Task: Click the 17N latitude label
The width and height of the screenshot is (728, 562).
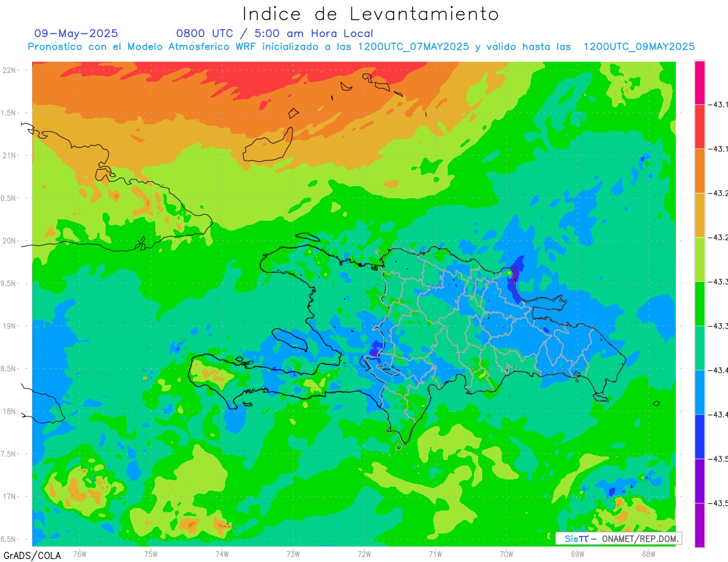Action: click(x=8, y=497)
